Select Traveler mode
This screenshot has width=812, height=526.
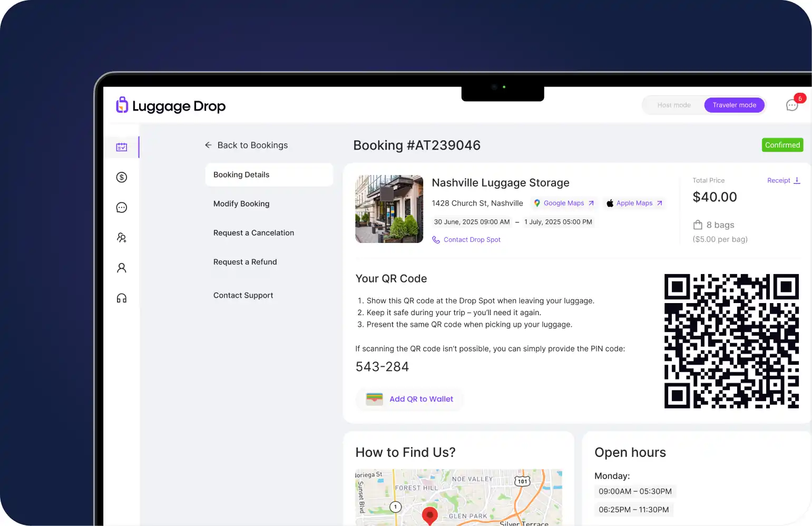click(735, 105)
